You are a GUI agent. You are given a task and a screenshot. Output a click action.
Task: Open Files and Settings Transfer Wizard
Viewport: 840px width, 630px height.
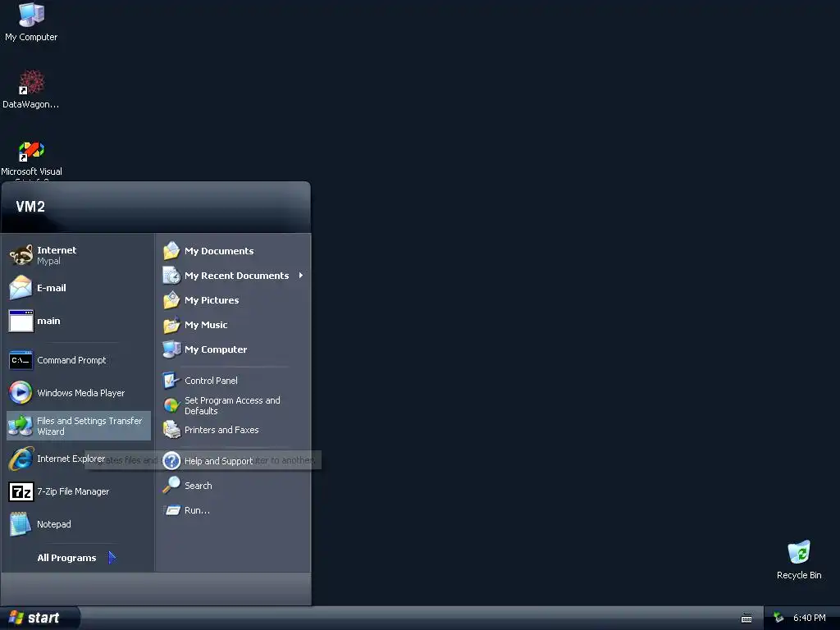click(79, 426)
